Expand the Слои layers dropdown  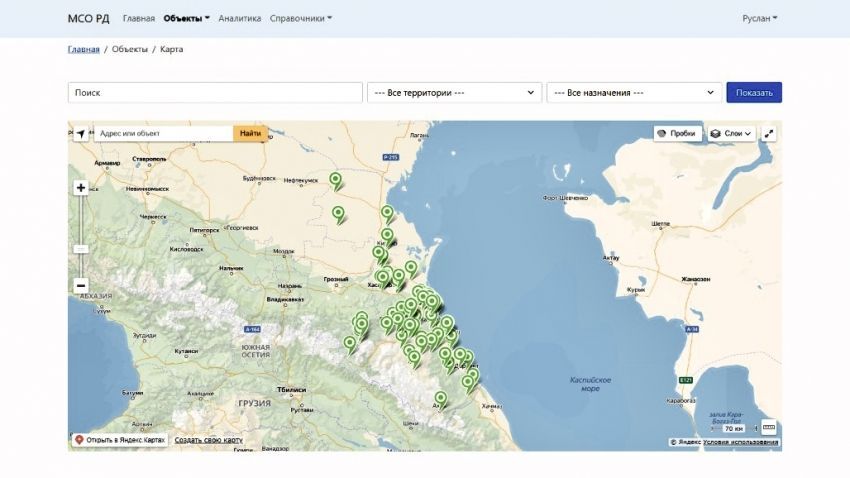click(731, 133)
